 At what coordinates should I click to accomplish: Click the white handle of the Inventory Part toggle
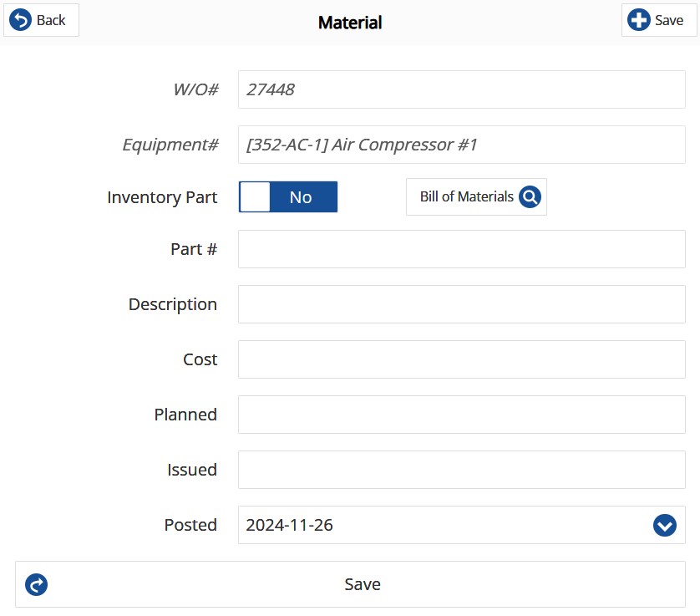point(255,196)
